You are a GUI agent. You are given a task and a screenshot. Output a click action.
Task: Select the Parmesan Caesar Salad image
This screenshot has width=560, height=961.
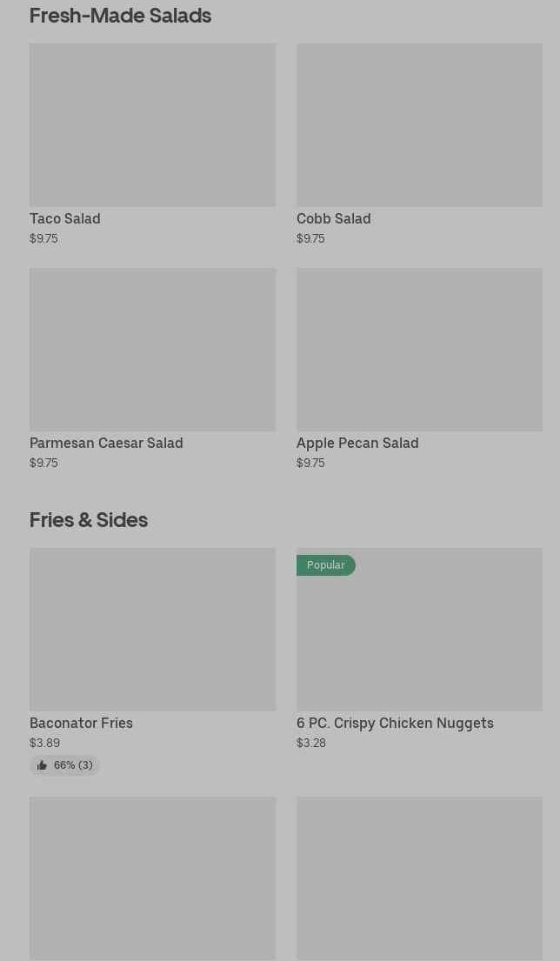point(152,350)
